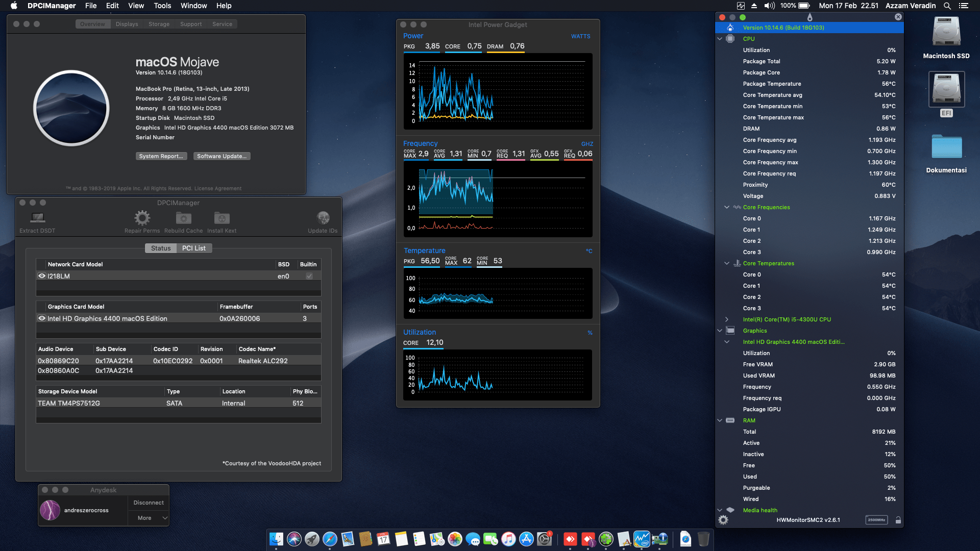Open Intel Power Gadget from the dock
Screen dimensions: 980x551
[x=642, y=539]
